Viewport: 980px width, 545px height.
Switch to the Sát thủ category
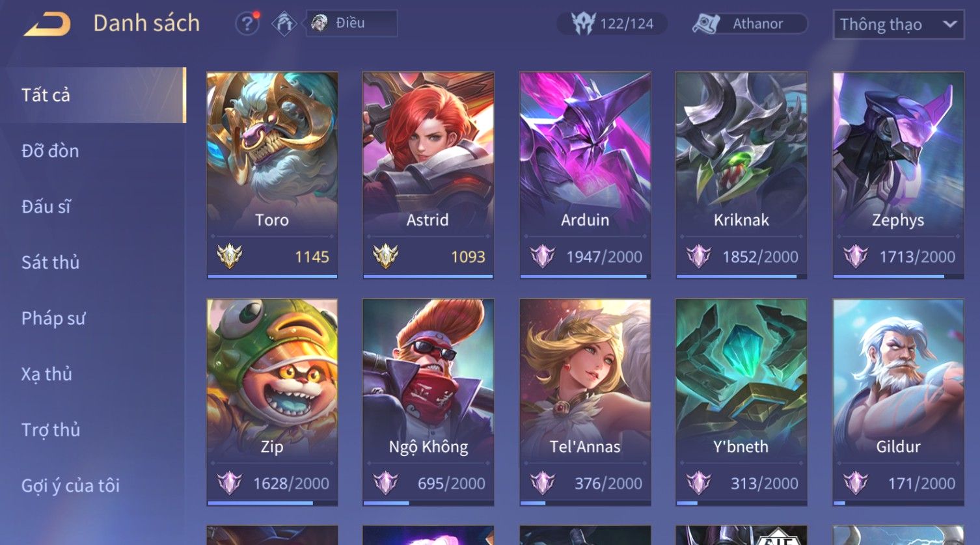click(x=50, y=263)
